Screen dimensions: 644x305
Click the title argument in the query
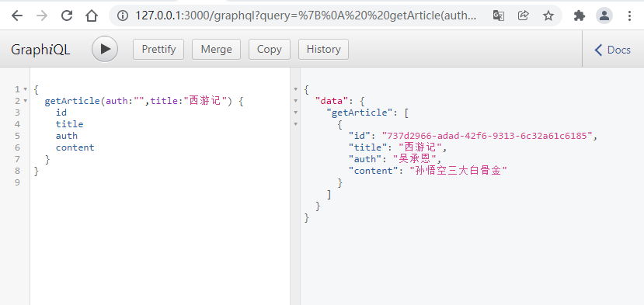[x=164, y=101]
